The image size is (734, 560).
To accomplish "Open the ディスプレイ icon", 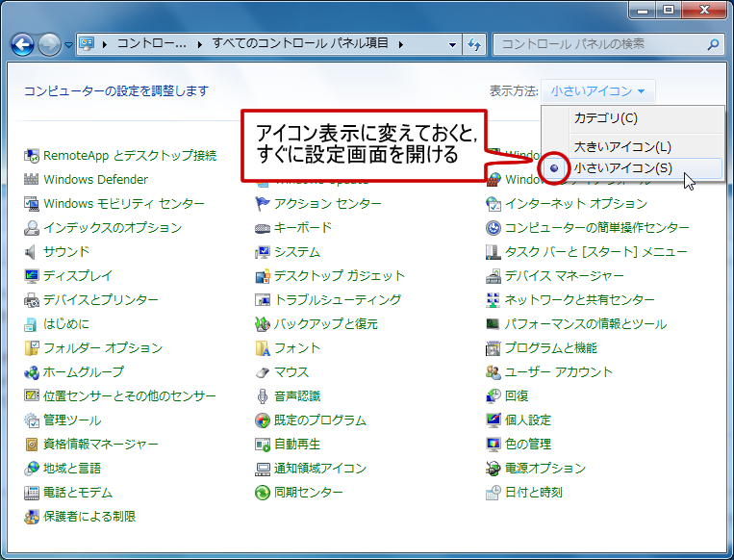I will (x=32, y=276).
